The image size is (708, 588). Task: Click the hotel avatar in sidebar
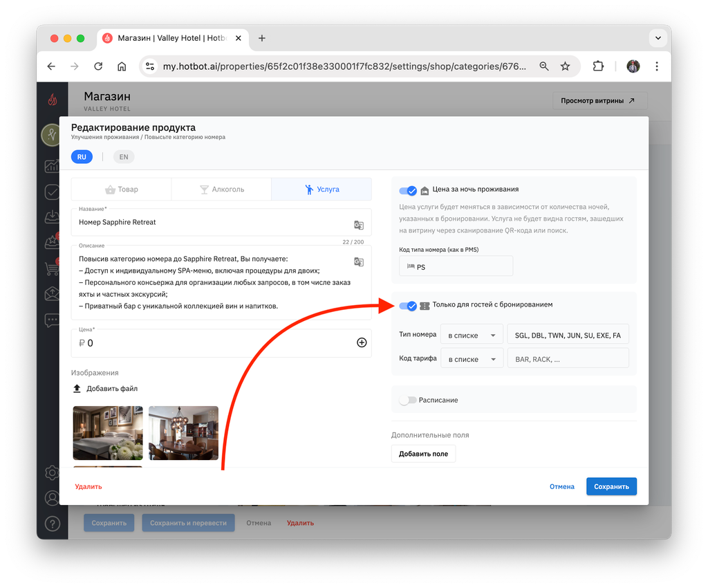[x=51, y=135]
